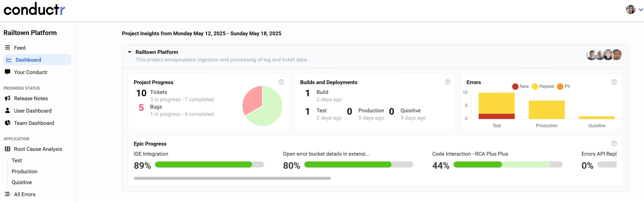This screenshot has height=202, width=644.
Task: Click the Release Notes megaphone icon
Action: [x=8, y=98]
